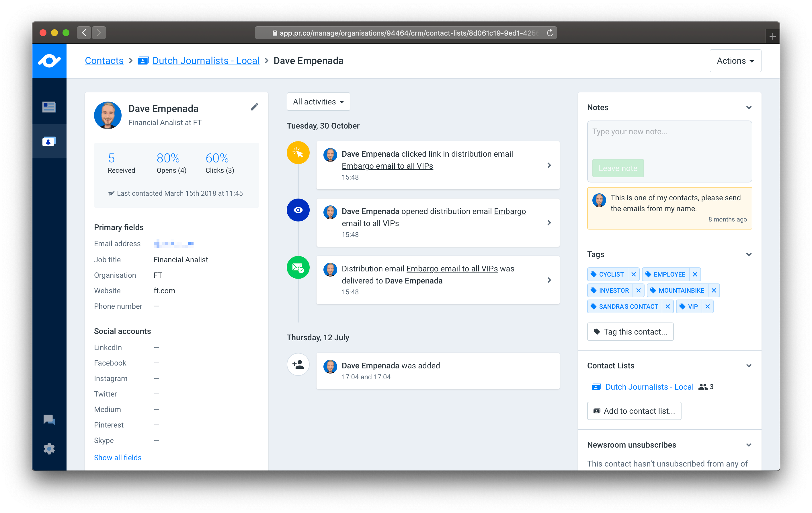Click the pencil icon to edit the contact
The image size is (812, 513).
(x=254, y=107)
